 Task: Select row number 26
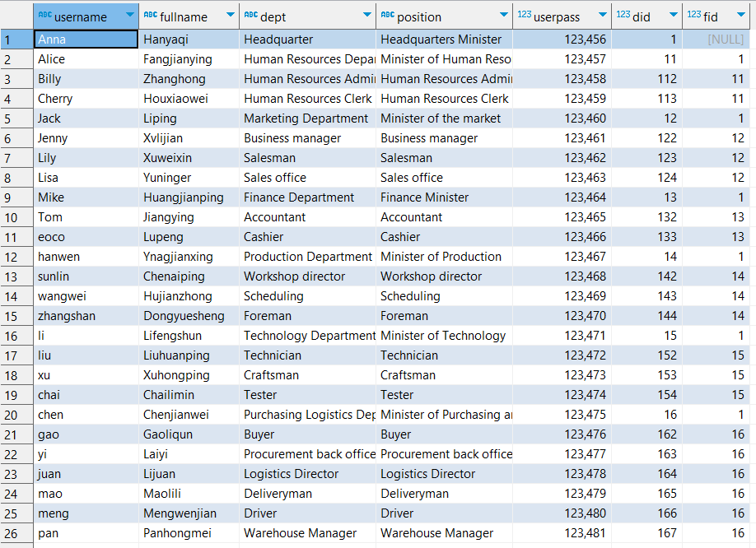15,532
